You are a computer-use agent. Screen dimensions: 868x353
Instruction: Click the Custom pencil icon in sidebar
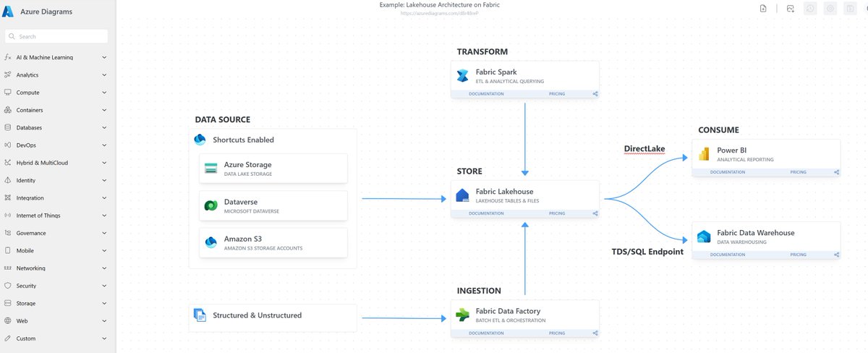pyautogui.click(x=8, y=338)
